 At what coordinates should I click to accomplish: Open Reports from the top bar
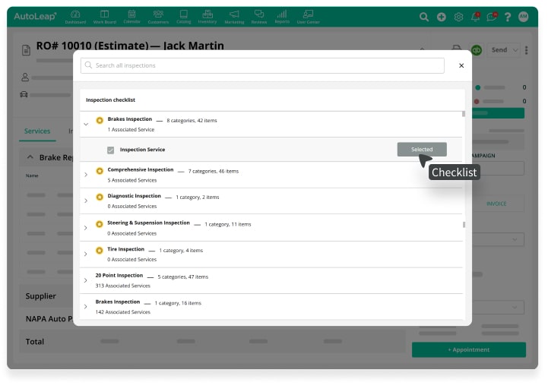282,16
